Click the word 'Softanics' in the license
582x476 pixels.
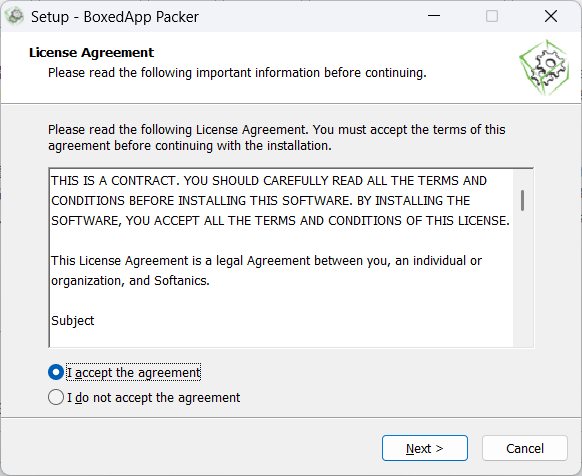[x=180, y=281]
